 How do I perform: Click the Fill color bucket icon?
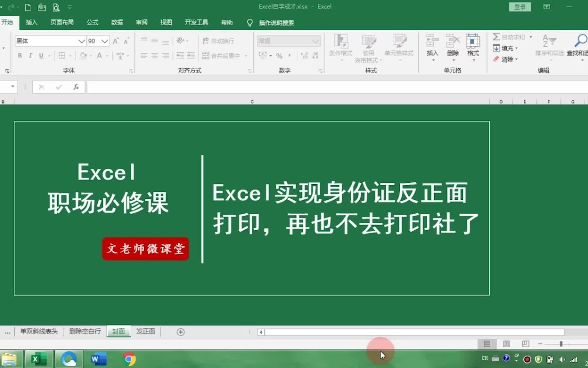(x=83, y=56)
